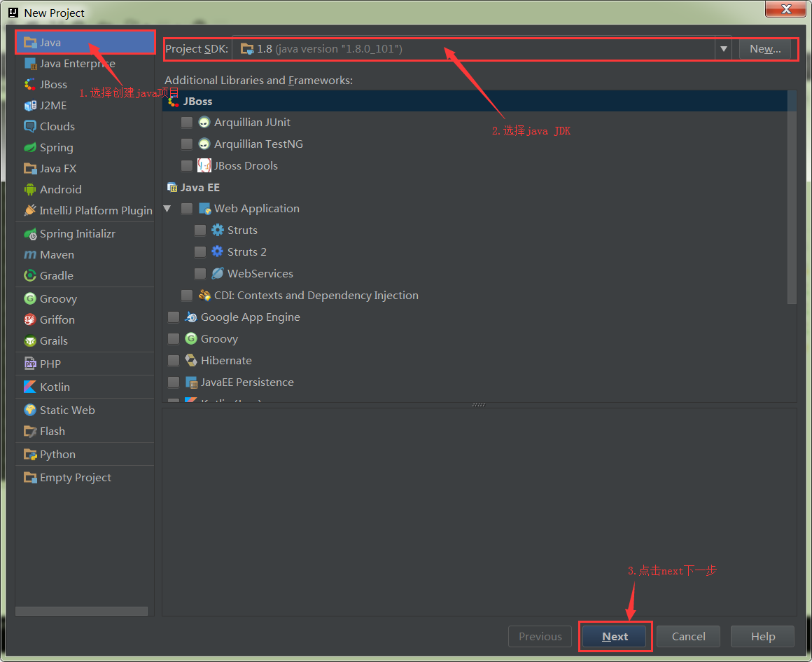Select the Java project type icon
Viewport: 812px width, 662px height.
tap(30, 43)
